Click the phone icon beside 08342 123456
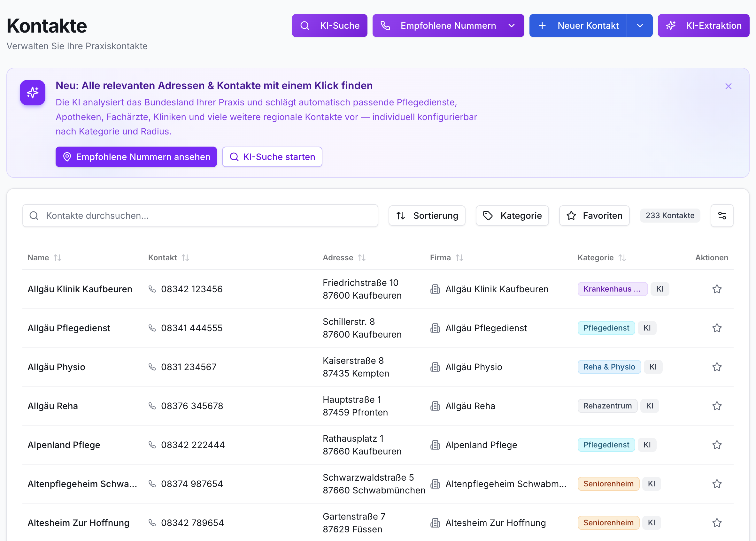This screenshot has width=756, height=541. [152, 289]
